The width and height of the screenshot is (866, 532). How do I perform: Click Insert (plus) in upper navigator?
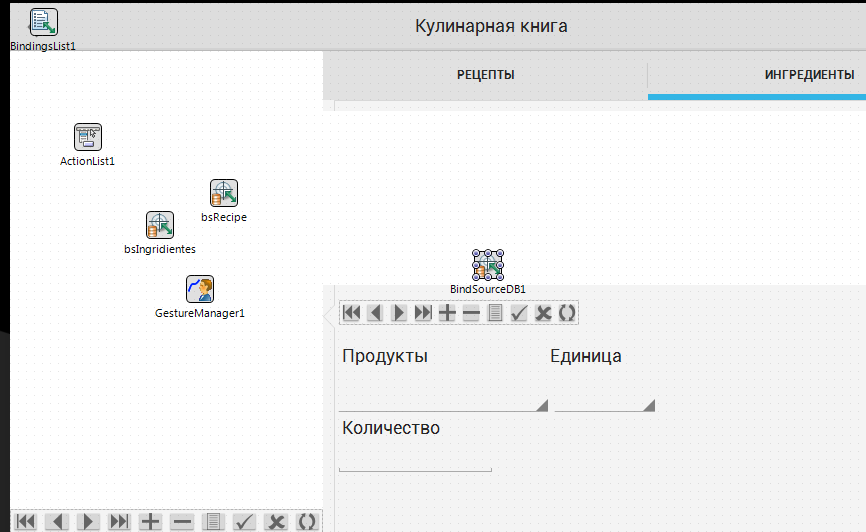pos(447,313)
